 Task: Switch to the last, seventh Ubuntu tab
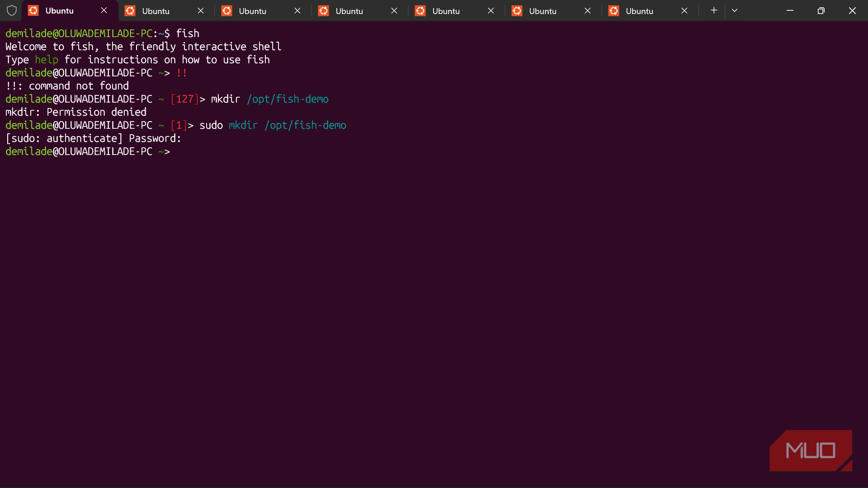(x=650, y=10)
